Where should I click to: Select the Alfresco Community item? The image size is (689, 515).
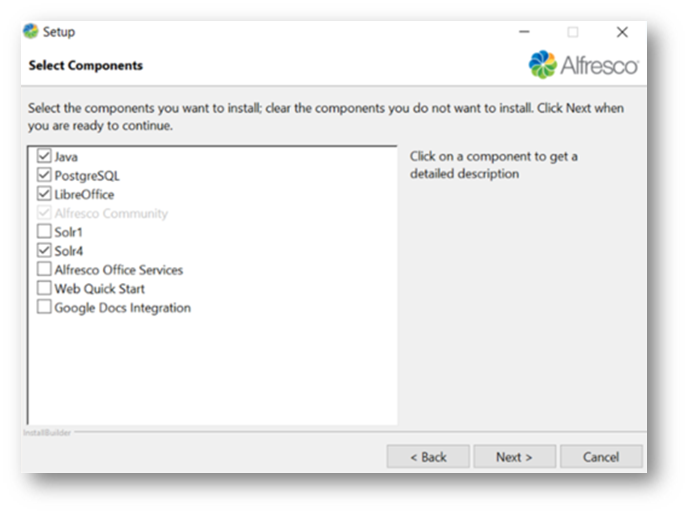111,213
